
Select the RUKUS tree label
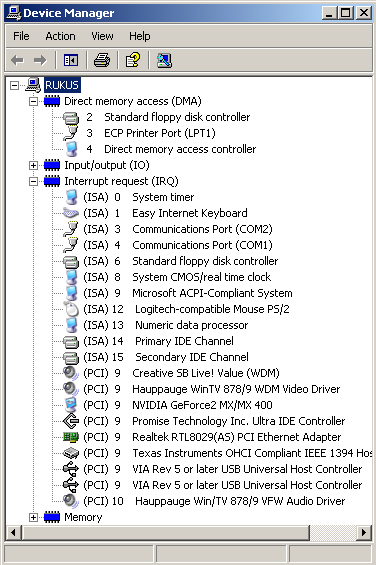coord(62,85)
